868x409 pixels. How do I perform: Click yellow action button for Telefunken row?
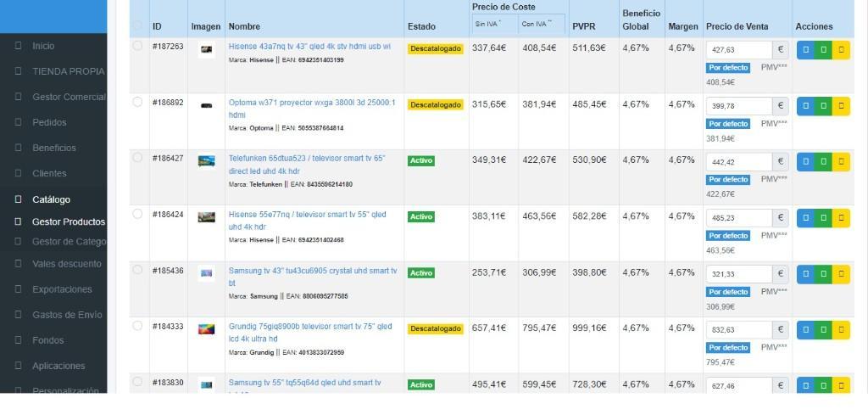click(841, 162)
